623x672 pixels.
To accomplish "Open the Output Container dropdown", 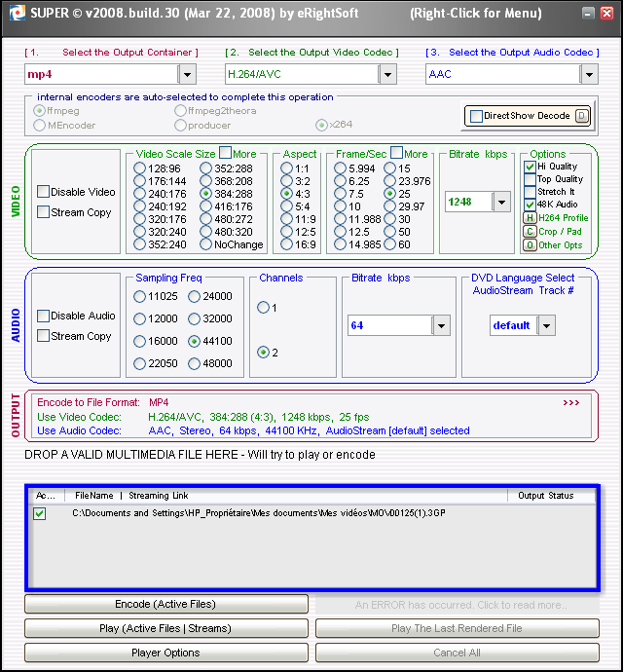I will (187, 75).
